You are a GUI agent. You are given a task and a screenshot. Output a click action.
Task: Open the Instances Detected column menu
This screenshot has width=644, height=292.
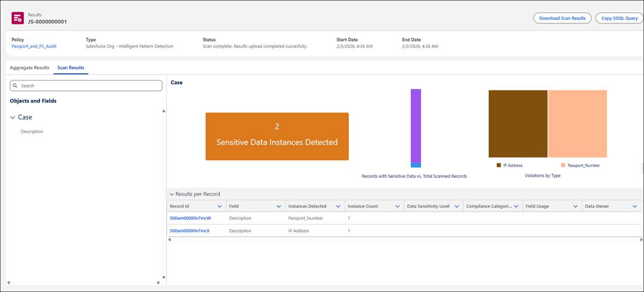338,206
